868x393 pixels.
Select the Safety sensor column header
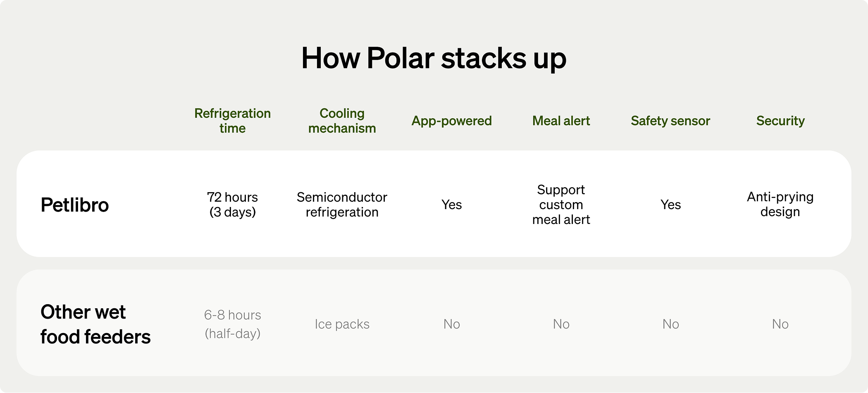pyautogui.click(x=670, y=121)
